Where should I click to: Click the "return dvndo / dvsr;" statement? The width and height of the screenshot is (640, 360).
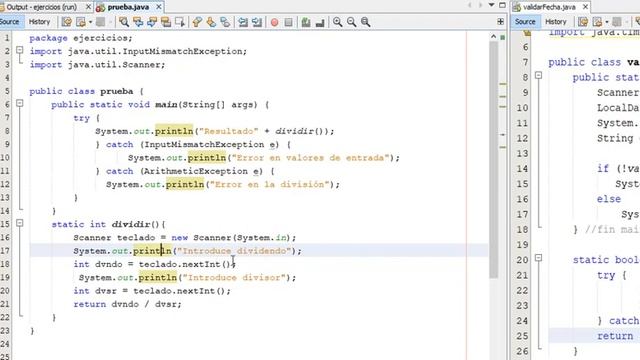click(x=127, y=304)
